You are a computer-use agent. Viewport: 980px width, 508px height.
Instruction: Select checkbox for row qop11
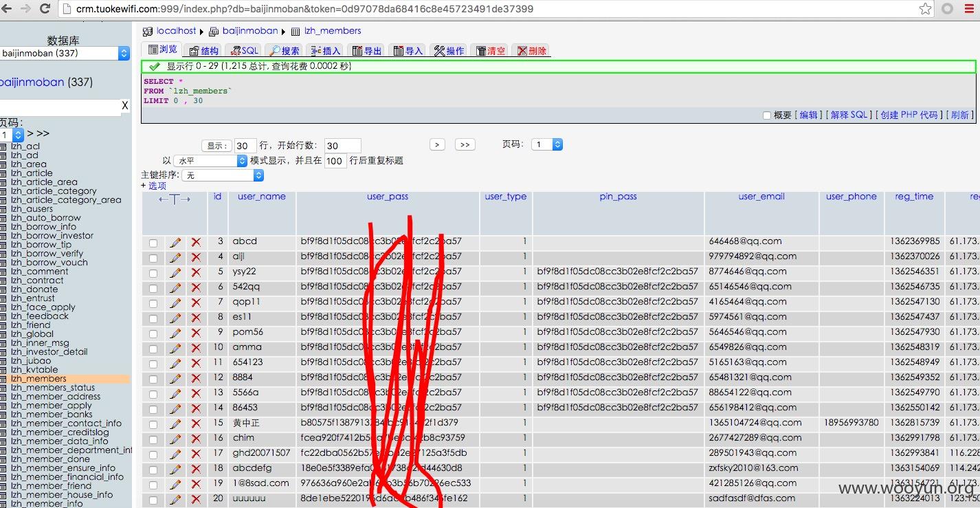153,303
